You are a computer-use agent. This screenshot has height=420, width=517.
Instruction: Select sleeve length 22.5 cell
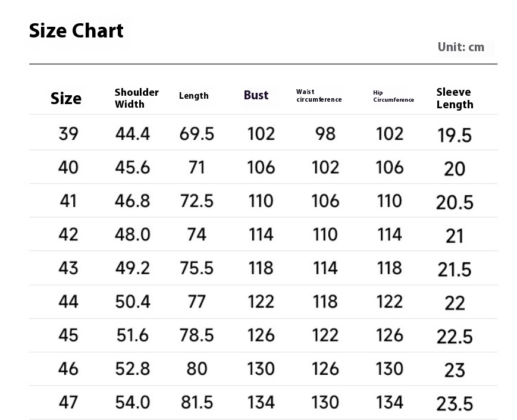455,337
